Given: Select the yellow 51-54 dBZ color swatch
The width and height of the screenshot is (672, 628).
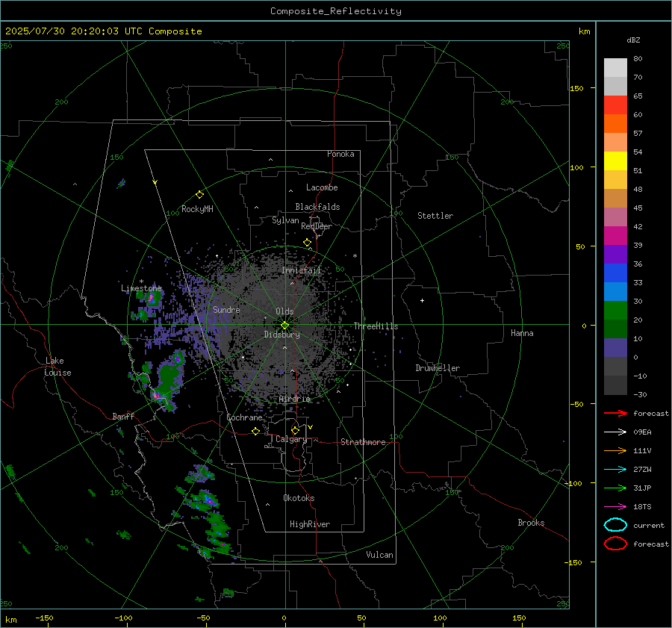Looking at the screenshot, I should coord(615,161).
